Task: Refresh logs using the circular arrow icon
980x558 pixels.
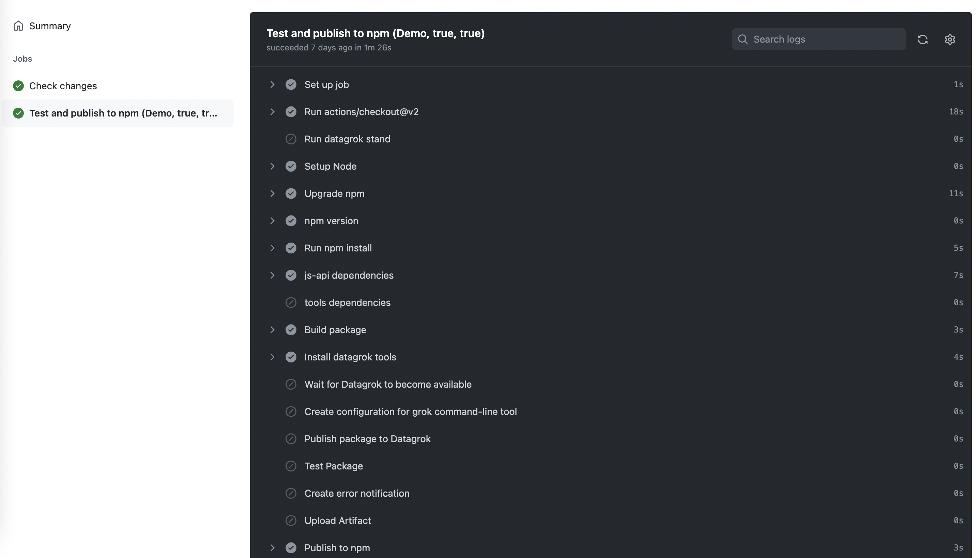Action: 922,40
